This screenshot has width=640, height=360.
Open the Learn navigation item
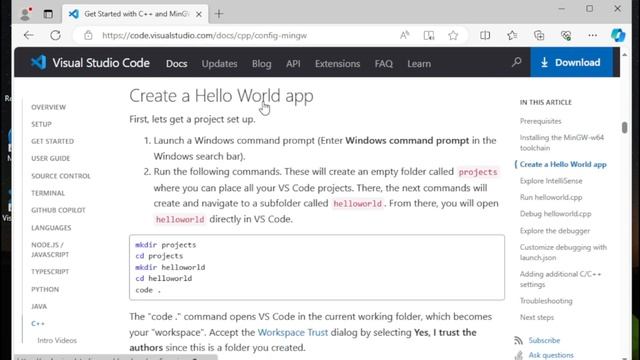(419, 64)
